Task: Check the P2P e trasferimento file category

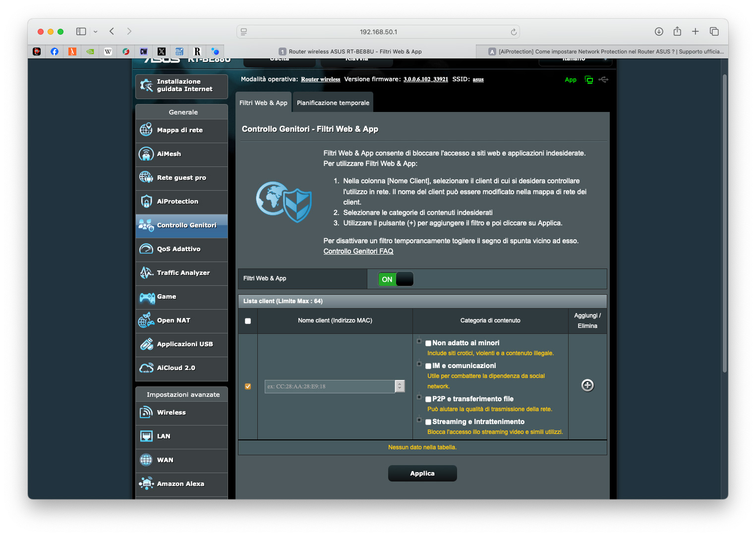Action: tap(428, 399)
